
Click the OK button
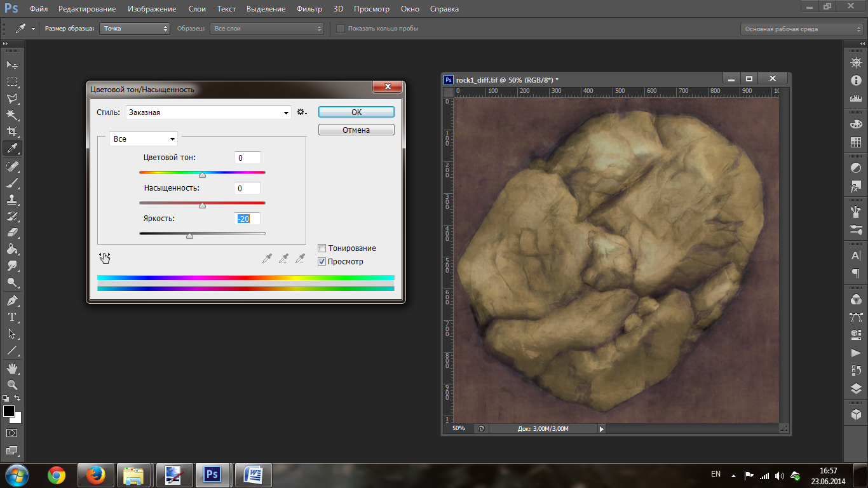356,112
